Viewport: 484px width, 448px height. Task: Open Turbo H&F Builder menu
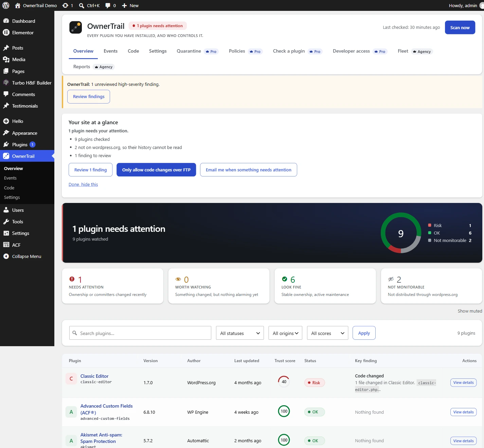pyautogui.click(x=27, y=83)
